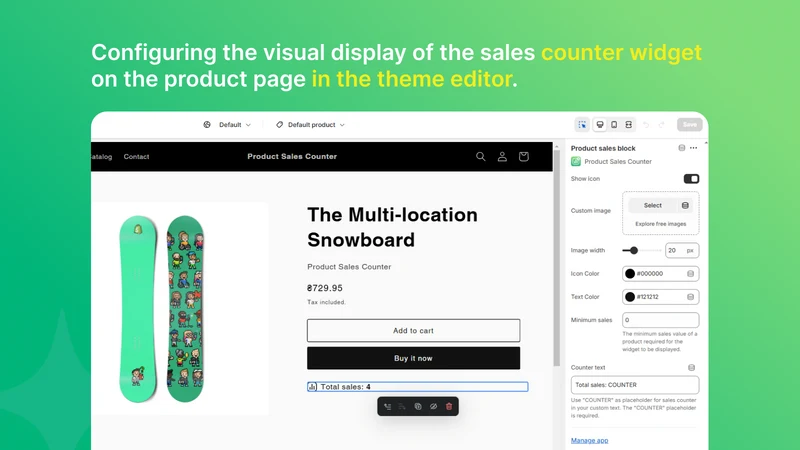Click database icon next to Product sales block
800x450 pixels.
tap(682, 148)
